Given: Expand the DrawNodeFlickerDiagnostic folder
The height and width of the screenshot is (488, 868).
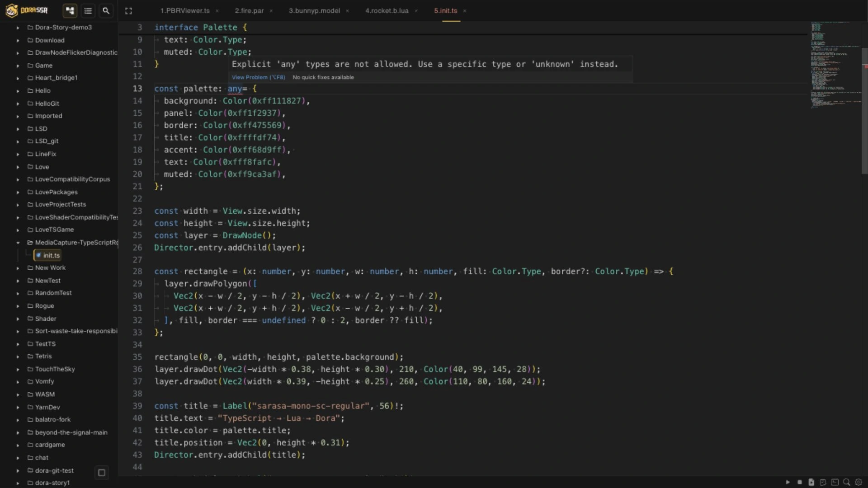Looking at the screenshot, I should pyautogui.click(x=18, y=53).
